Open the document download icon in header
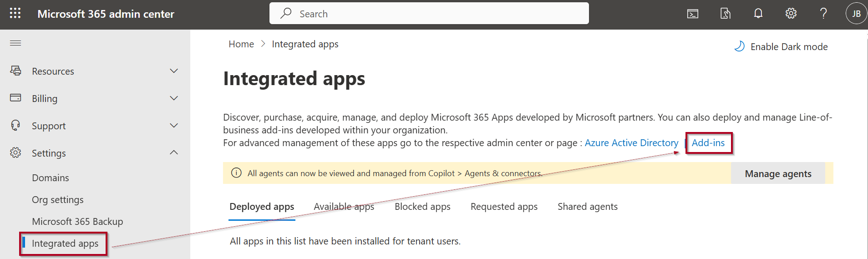868x259 pixels. click(725, 14)
